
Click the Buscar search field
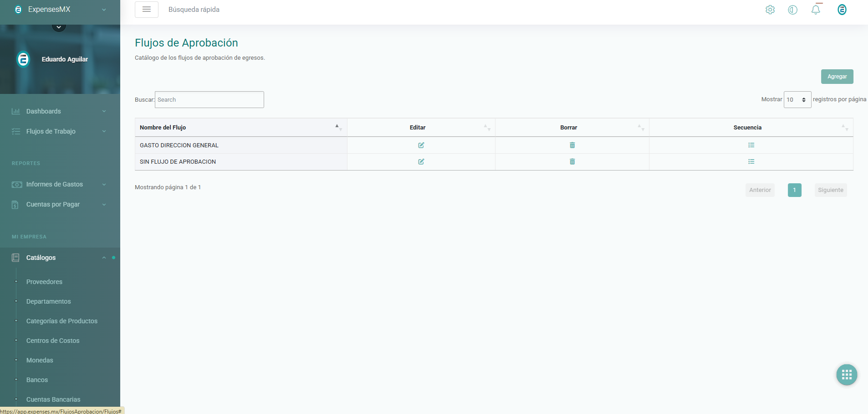click(209, 99)
